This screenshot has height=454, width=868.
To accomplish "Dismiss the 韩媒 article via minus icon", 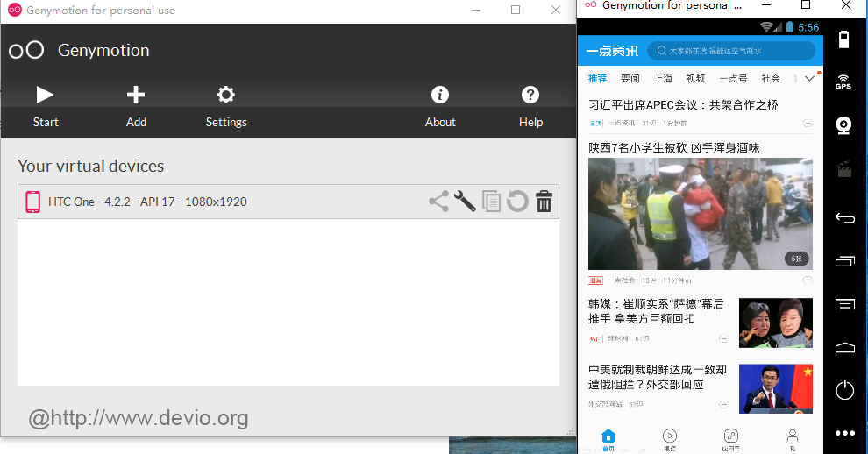I will 723,338.
